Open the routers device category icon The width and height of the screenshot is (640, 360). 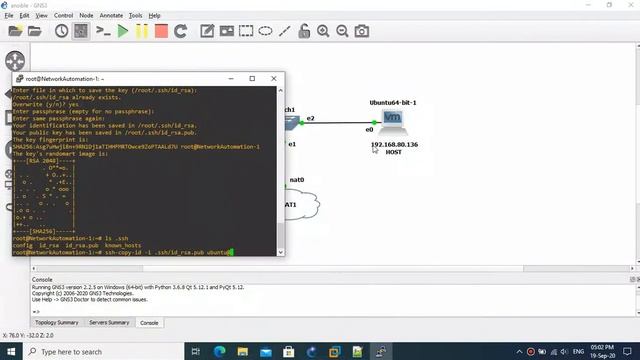(x=15, y=61)
